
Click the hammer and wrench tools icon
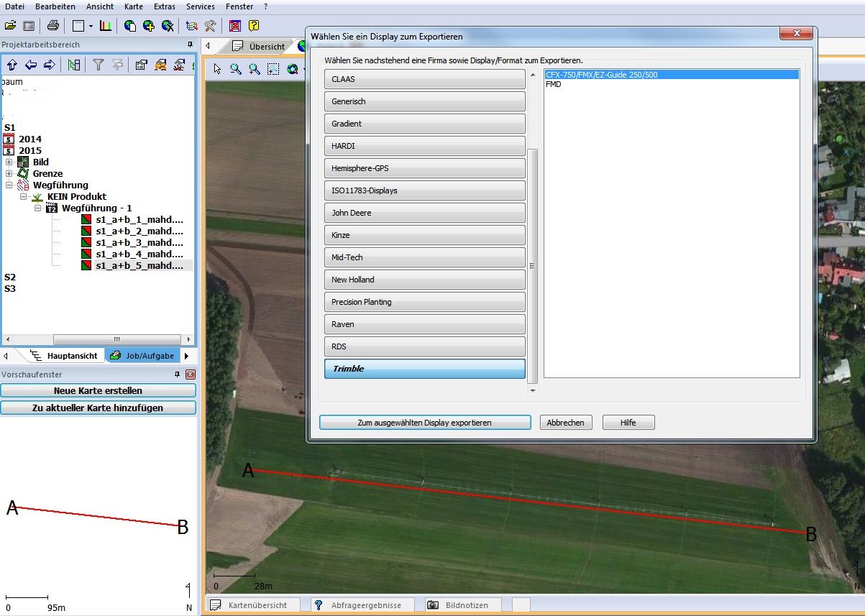pyautogui.click(x=211, y=26)
